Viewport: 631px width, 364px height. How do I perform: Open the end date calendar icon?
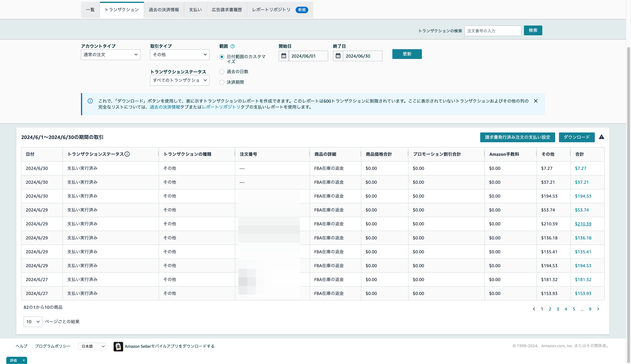click(338, 56)
